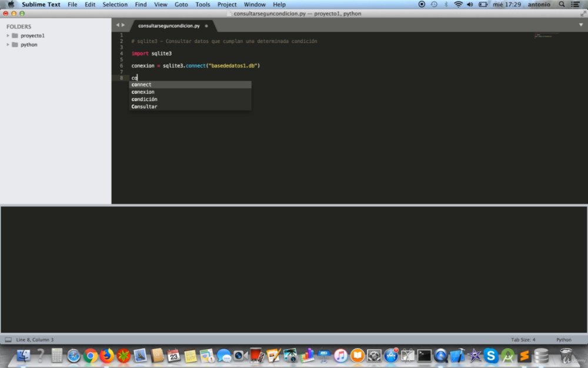Open System Preferences gear icon in dock
The width and height of the screenshot is (588, 368).
(x=374, y=356)
